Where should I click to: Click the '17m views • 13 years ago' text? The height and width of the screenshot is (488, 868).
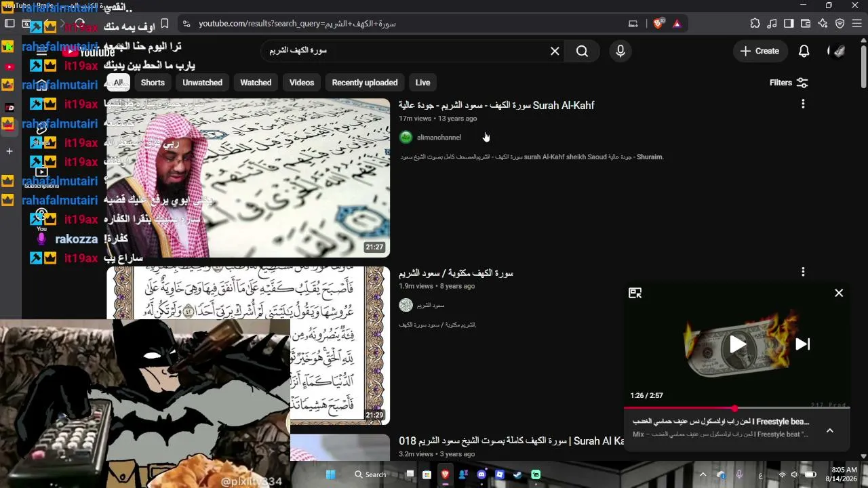(437, 119)
